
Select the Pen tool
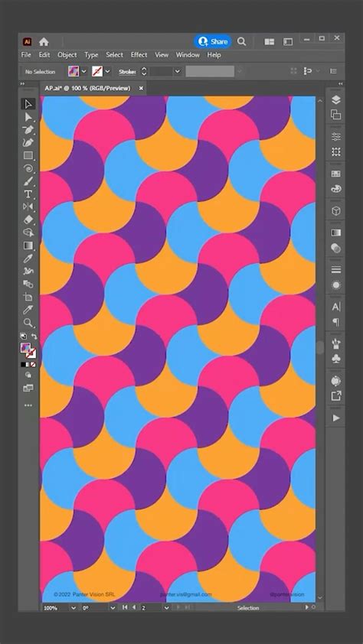(x=28, y=130)
